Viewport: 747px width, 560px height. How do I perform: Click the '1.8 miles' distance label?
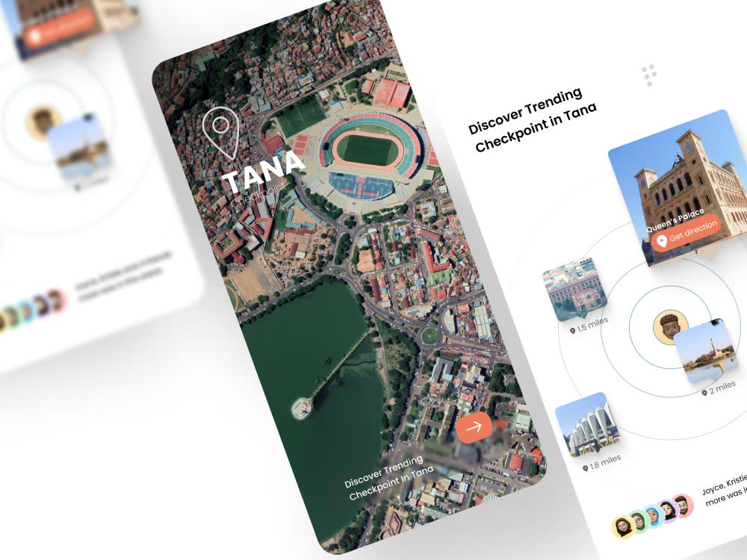(602, 462)
